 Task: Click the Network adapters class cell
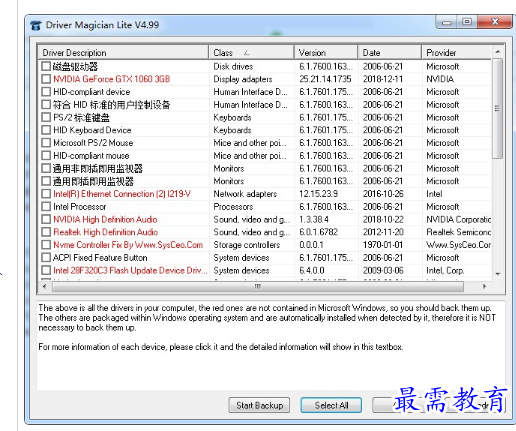245,194
